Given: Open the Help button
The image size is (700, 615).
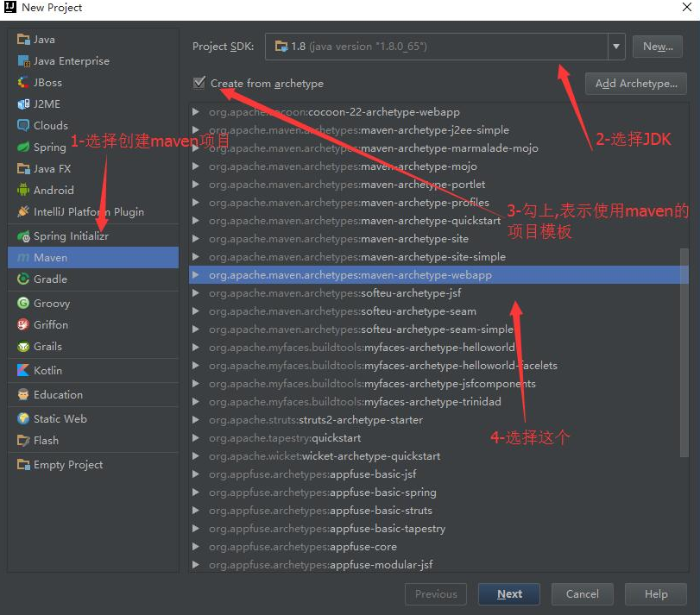Looking at the screenshot, I should click(x=656, y=594).
